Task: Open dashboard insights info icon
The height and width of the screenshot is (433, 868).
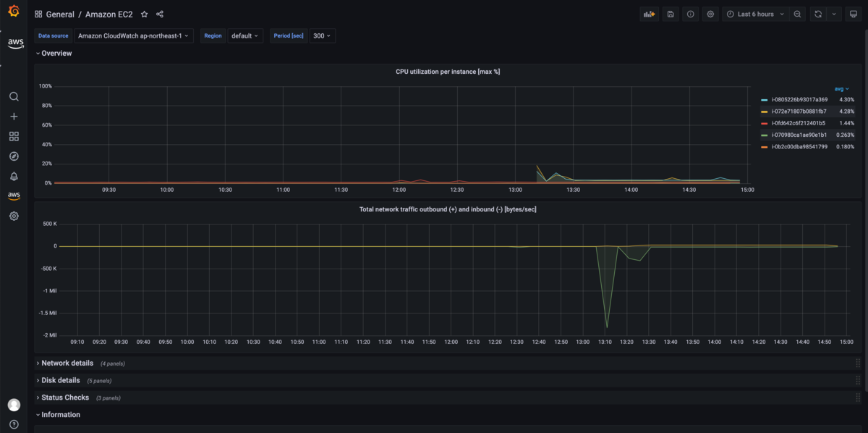Action: (x=691, y=14)
